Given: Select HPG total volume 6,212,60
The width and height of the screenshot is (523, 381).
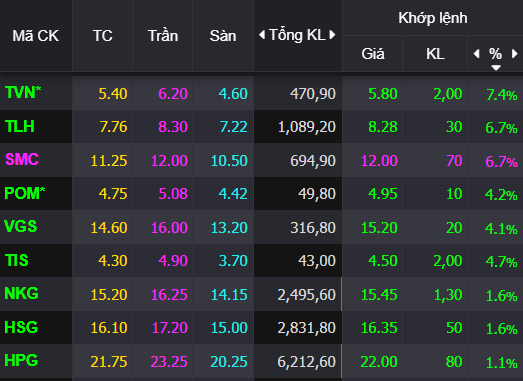Looking at the screenshot, I should 307,362.
